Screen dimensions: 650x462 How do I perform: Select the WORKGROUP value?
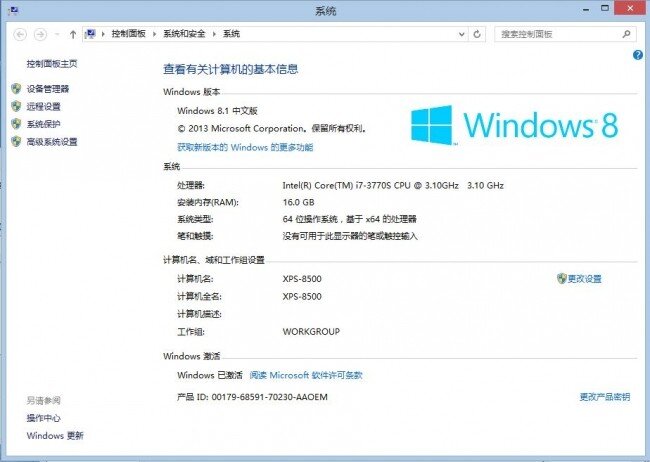311,332
